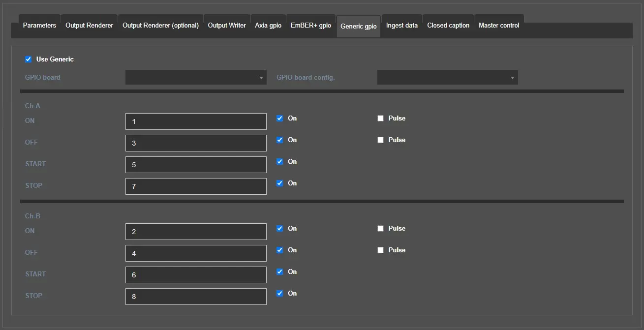
Task: Toggle the On checkbox for Ch-B STOP
Action: tap(280, 294)
